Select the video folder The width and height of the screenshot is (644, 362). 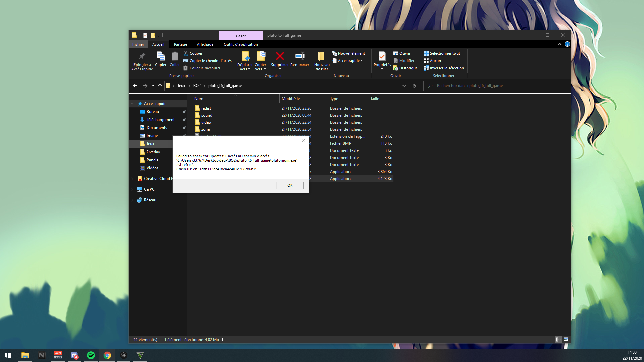[206, 122]
